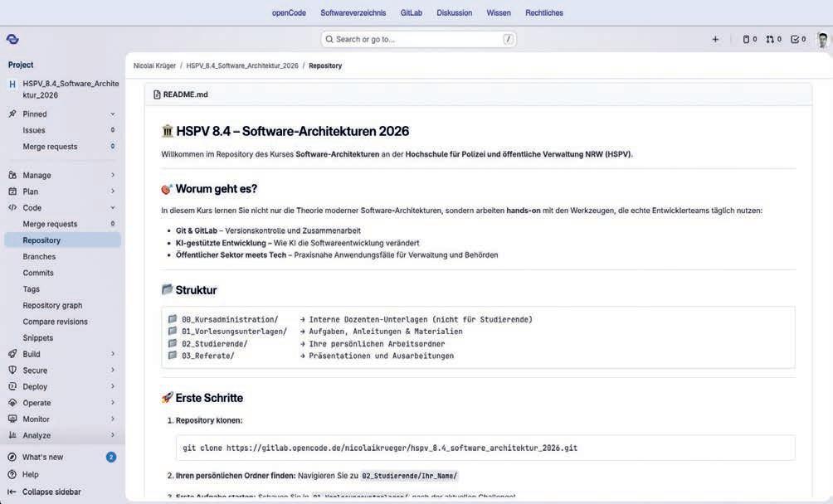Screen dimensions: 833x504
Task: Expand the Secure section chevron
Action: [x=113, y=371]
